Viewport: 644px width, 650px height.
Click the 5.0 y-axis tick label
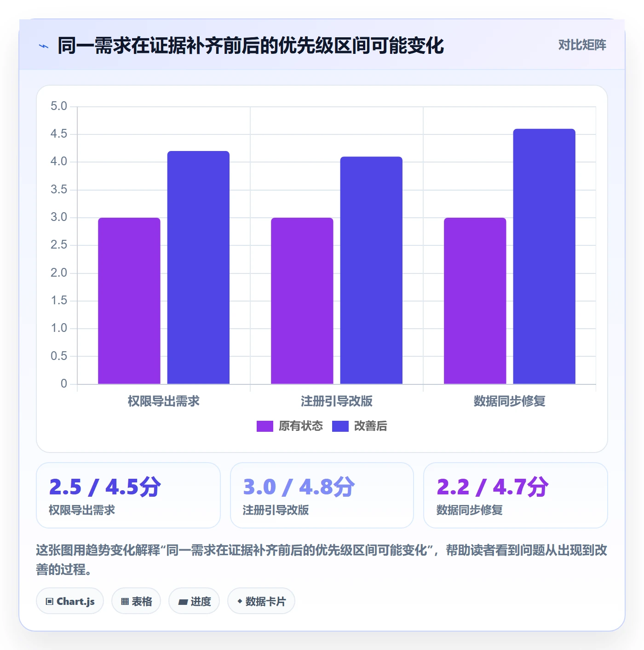(59, 106)
